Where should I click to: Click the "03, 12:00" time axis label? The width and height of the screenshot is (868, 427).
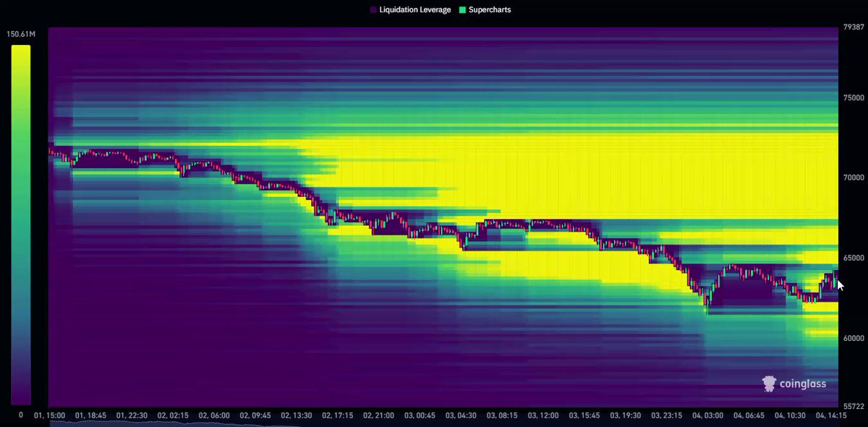point(543,416)
